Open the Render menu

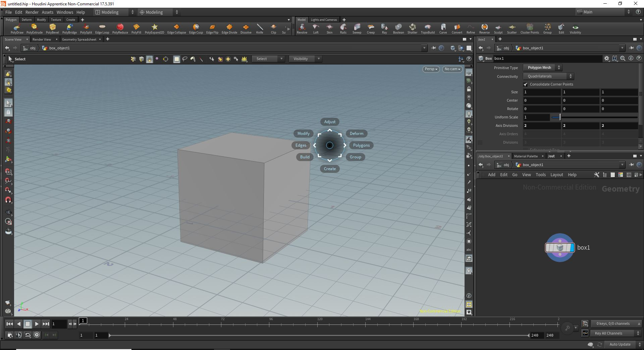pyautogui.click(x=32, y=12)
